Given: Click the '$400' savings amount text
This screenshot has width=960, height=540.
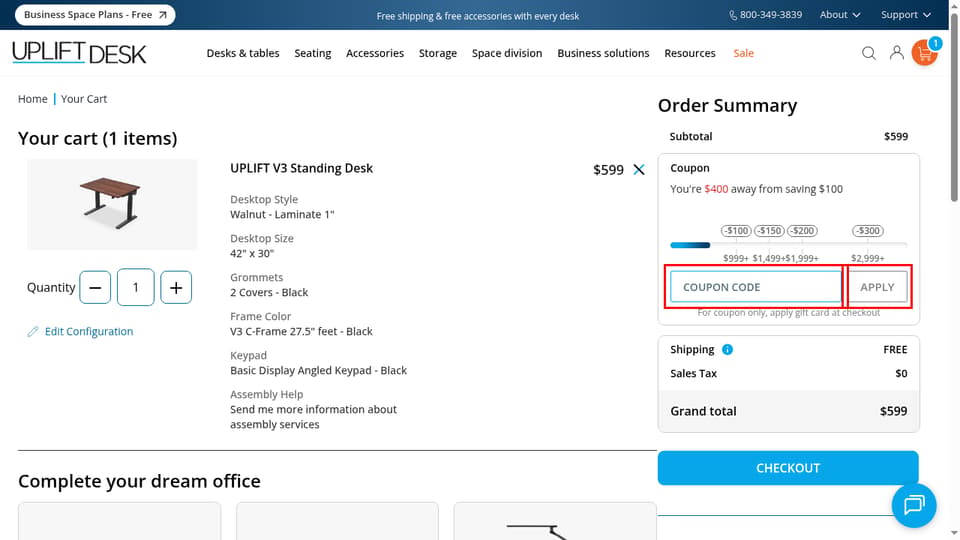Looking at the screenshot, I should click(716, 189).
